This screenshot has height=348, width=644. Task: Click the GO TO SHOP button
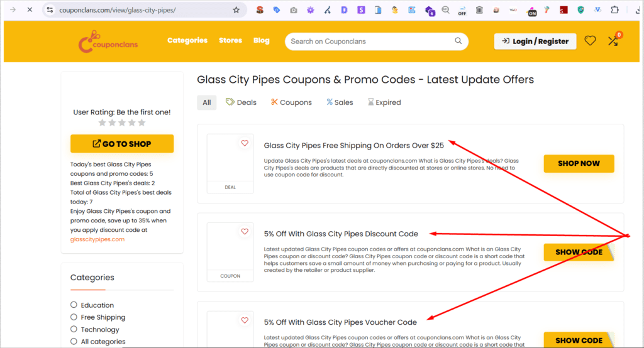coord(122,144)
